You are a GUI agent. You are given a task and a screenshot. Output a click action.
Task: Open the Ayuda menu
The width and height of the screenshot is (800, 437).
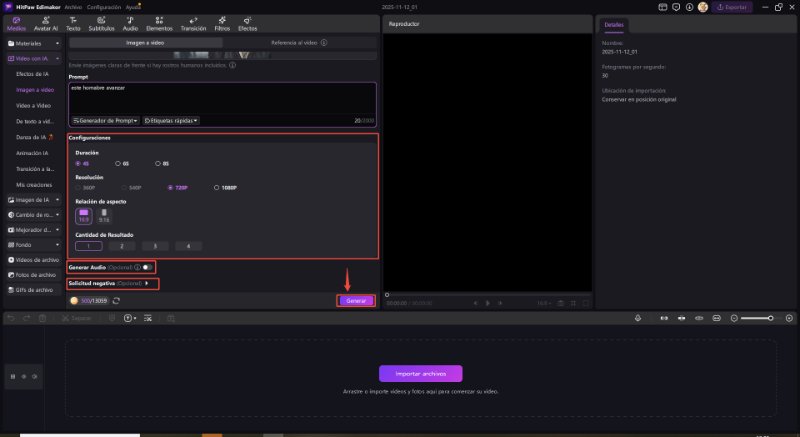point(133,7)
